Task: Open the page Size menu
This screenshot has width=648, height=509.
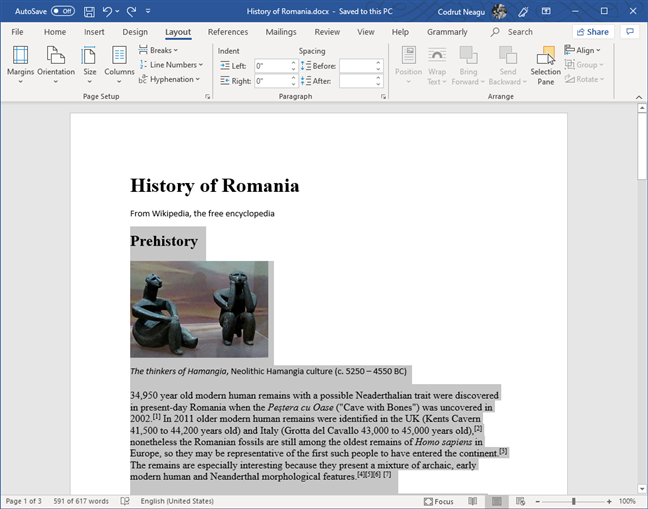Action: [x=89, y=64]
